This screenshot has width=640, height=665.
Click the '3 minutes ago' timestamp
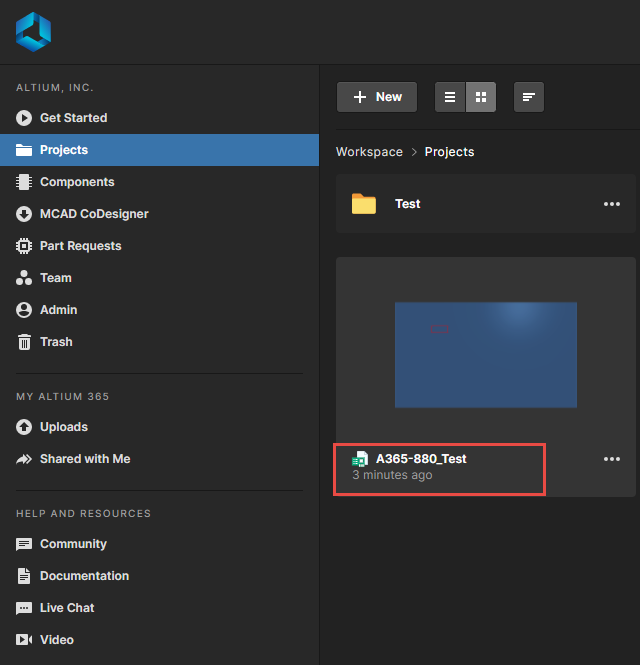pos(392,475)
